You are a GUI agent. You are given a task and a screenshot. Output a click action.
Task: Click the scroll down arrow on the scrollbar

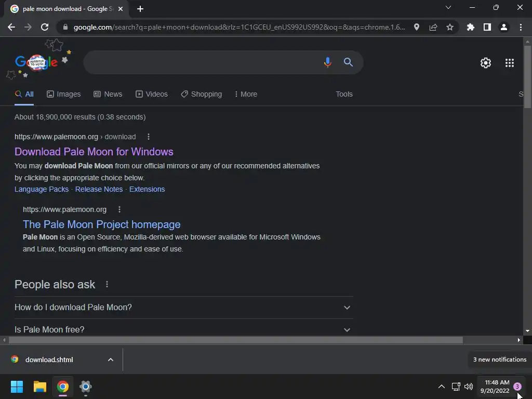point(527,331)
